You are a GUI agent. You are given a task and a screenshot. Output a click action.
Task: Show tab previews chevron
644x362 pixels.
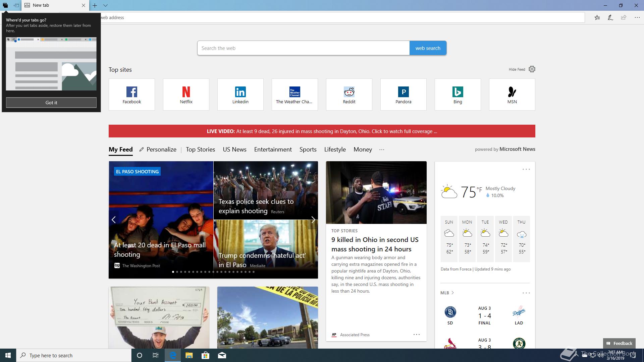(105, 5)
